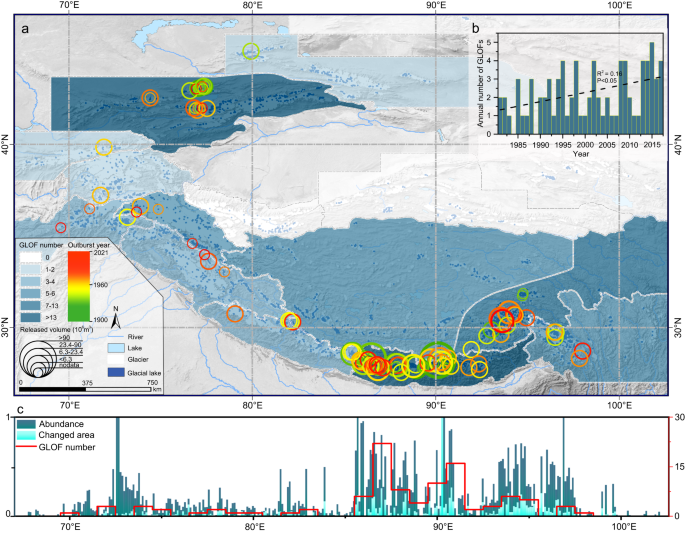Click the Glacier legend swatch

click(x=117, y=360)
